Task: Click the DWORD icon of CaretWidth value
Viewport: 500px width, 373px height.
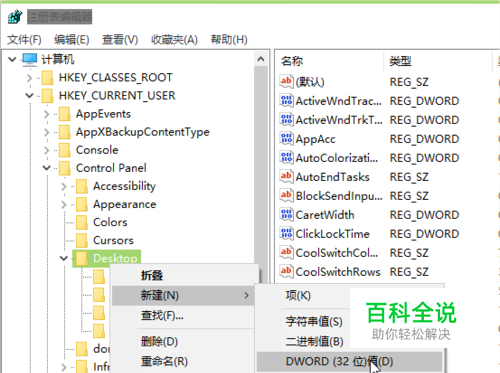Action: coord(286,215)
